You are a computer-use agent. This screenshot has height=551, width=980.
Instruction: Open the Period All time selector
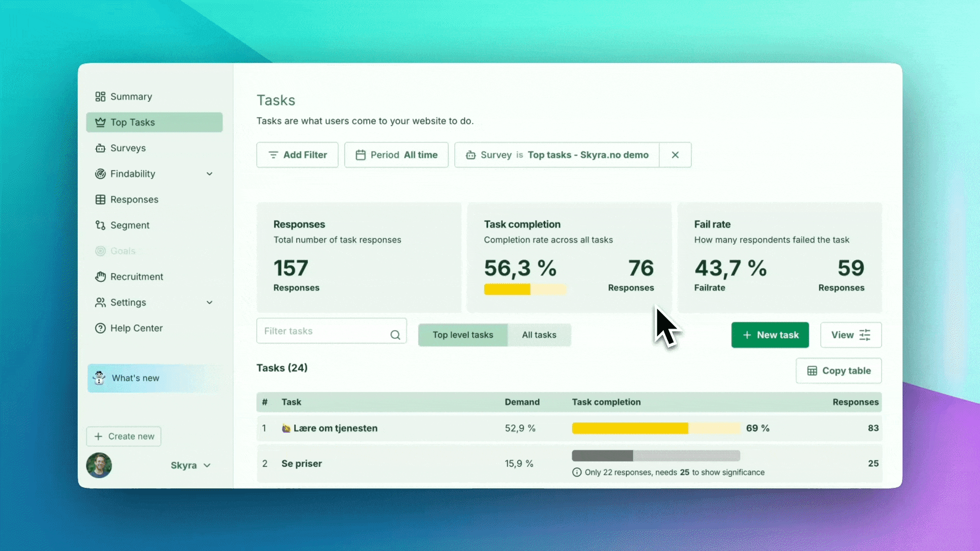point(396,155)
